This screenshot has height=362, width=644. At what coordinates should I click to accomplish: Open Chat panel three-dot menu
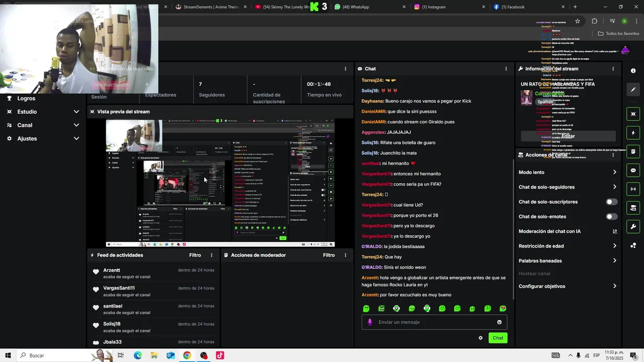coord(506,69)
